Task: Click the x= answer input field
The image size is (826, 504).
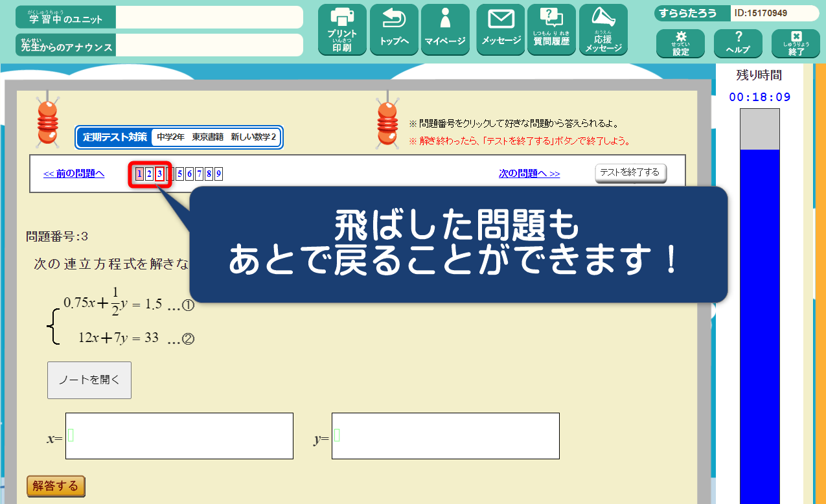Action: 179,436
